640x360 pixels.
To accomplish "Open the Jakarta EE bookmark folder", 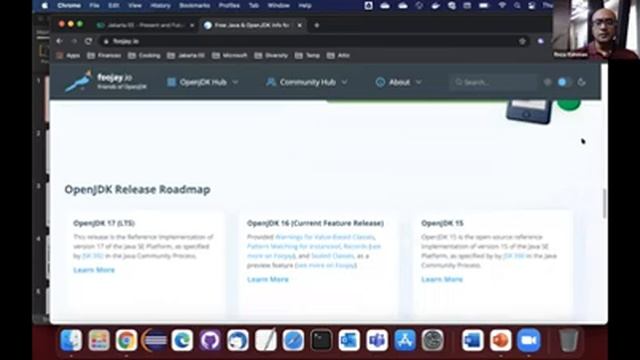I will 186,56.
